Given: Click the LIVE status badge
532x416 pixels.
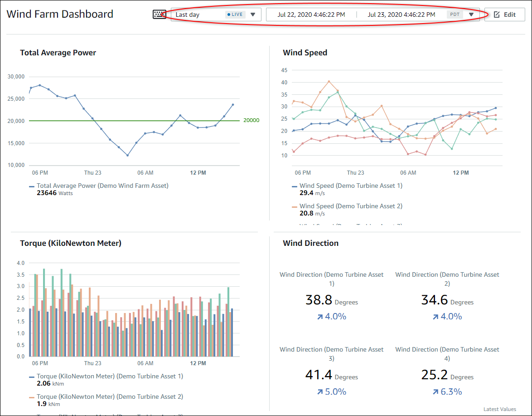Looking at the screenshot, I should pos(234,14).
